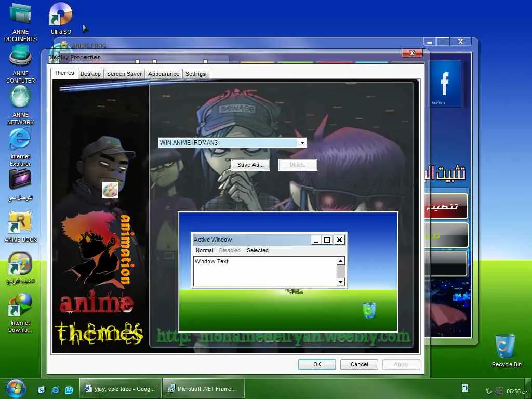The height and width of the screenshot is (399, 532).
Task: Click the Save As... button
Action: (x=250, y=165)
